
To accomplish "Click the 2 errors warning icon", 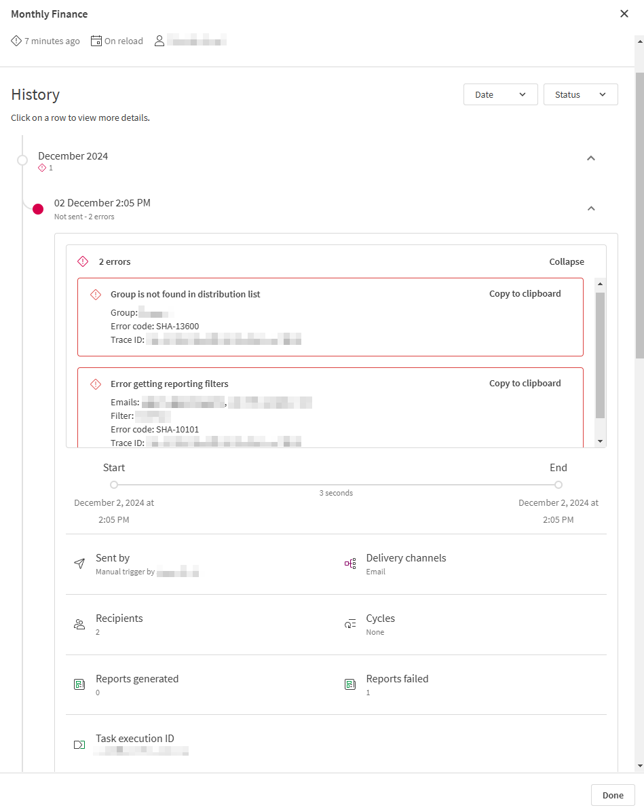I will coord(83,261).
